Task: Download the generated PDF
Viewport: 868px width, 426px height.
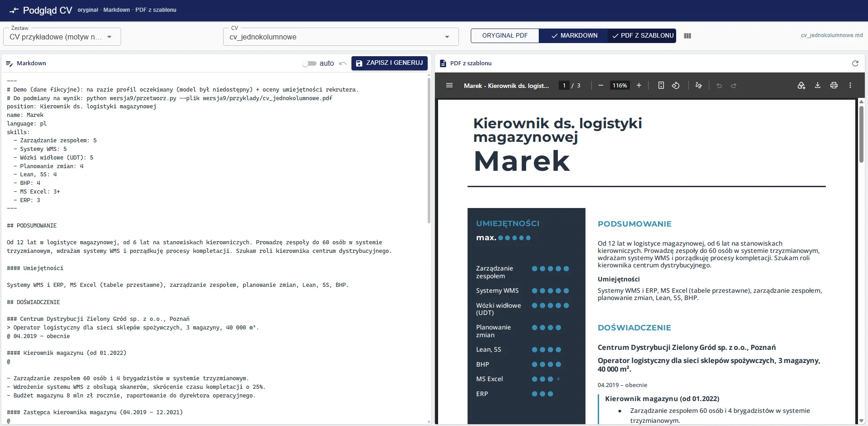Action: tap(818, 85)
